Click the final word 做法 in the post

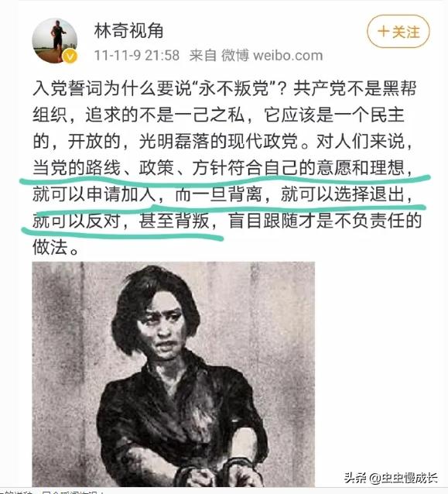coord(50,247)
